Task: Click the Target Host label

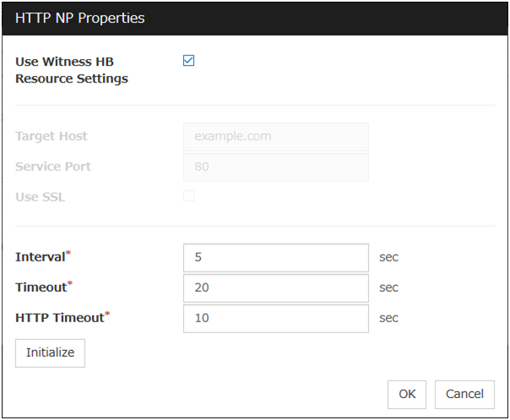Action: coord(51,136)
